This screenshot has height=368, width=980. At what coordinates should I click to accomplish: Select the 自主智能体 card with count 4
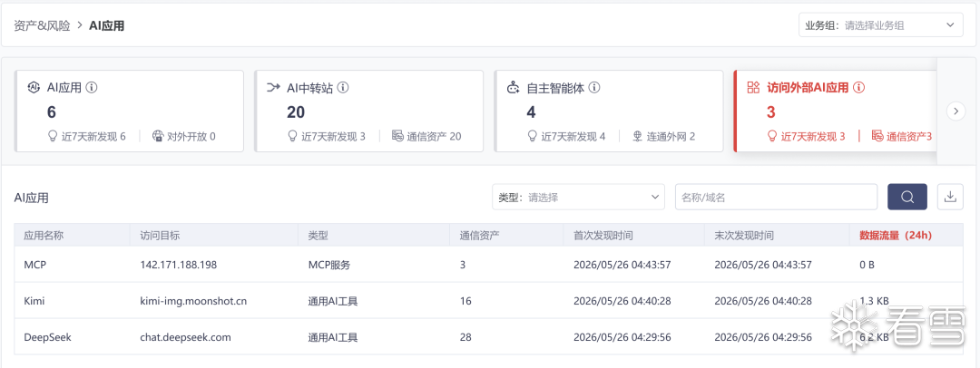[x=609, y=111]
